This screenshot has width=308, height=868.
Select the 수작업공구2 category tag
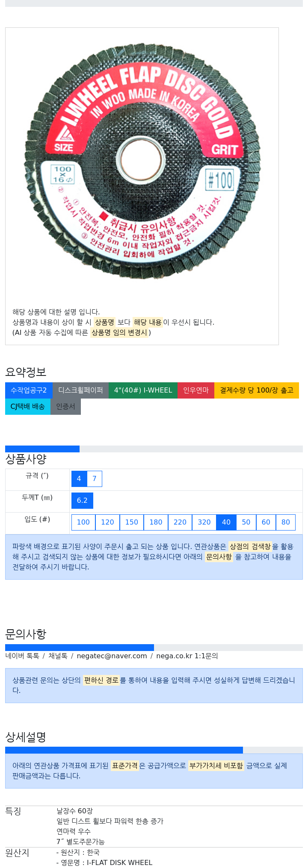(x=29, y=390)
